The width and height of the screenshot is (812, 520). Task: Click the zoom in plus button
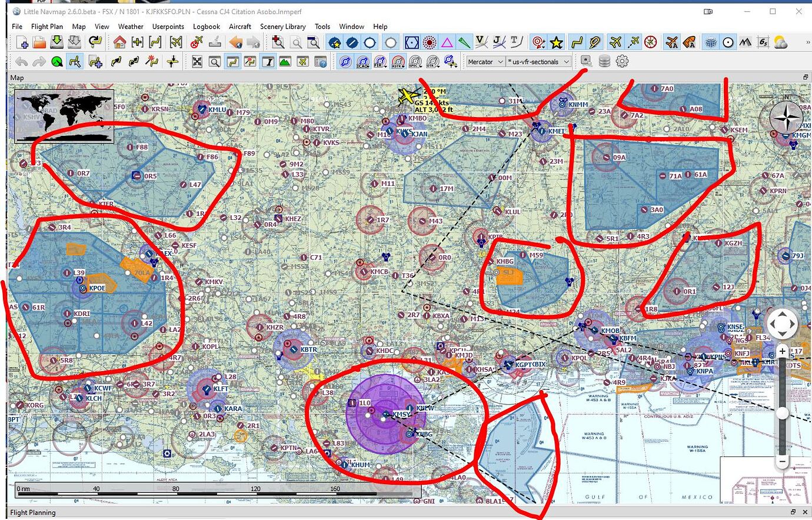[783, 351]
